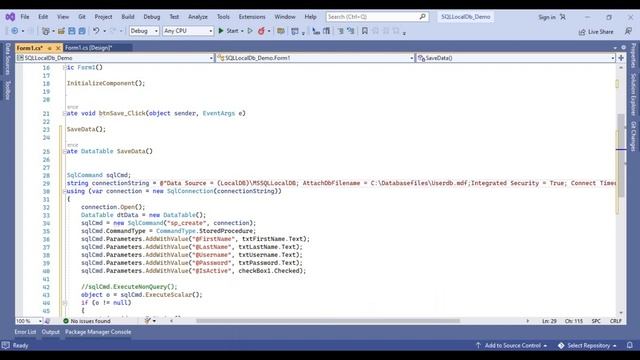Open the Toolbox side panel tab
The height and width of the screenshot is (360, 640).
7,90
